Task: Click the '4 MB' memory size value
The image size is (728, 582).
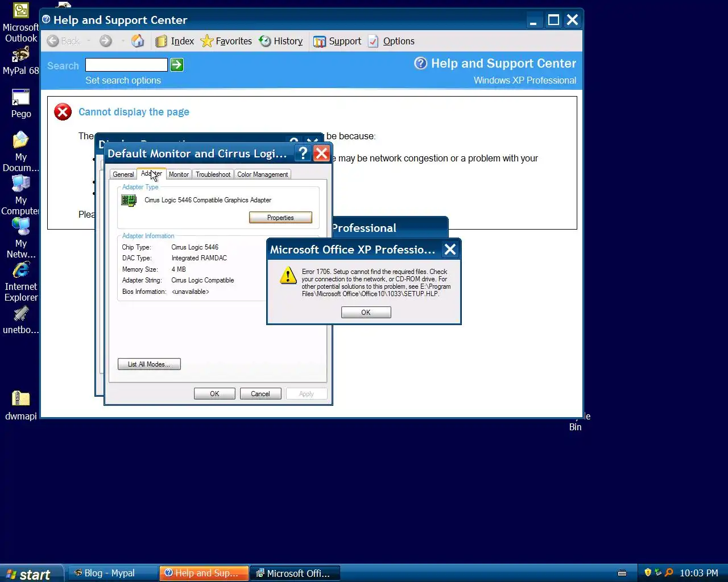Action: click(x=179, y=269)
